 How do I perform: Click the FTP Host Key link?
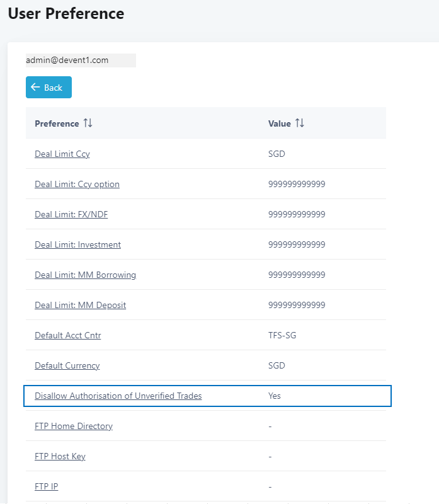click(x=60, y=456)
